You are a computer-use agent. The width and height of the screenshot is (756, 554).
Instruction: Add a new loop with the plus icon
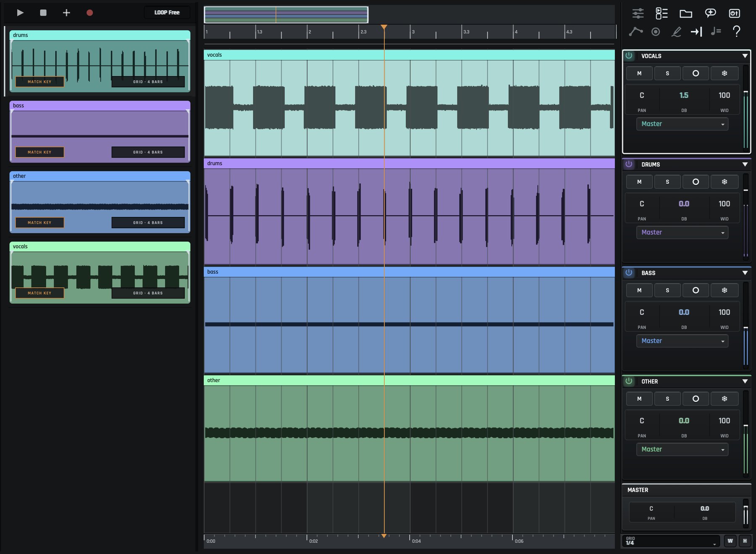(66, 13)
